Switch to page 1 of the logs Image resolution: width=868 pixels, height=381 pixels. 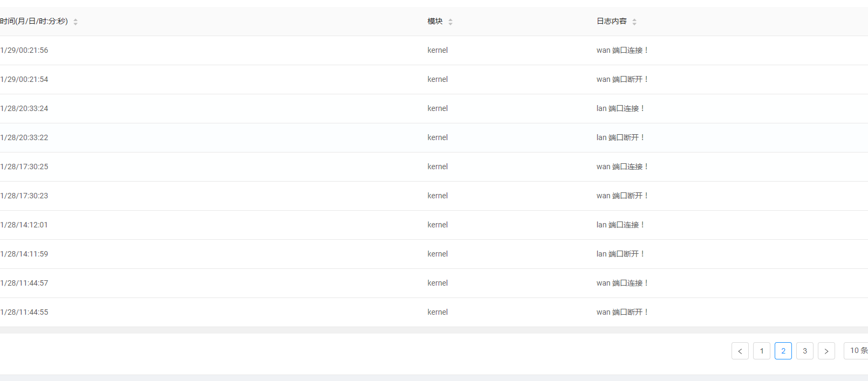point(761,351)
